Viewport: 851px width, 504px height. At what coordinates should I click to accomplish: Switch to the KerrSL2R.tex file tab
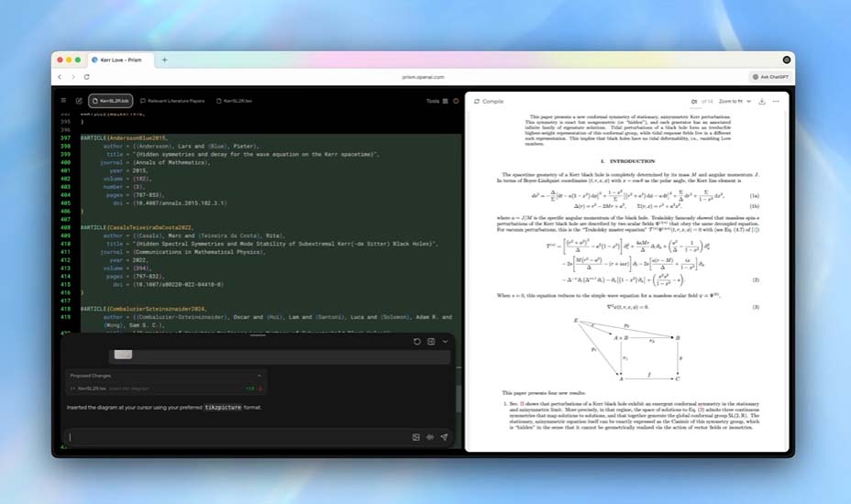click(234, 101)
